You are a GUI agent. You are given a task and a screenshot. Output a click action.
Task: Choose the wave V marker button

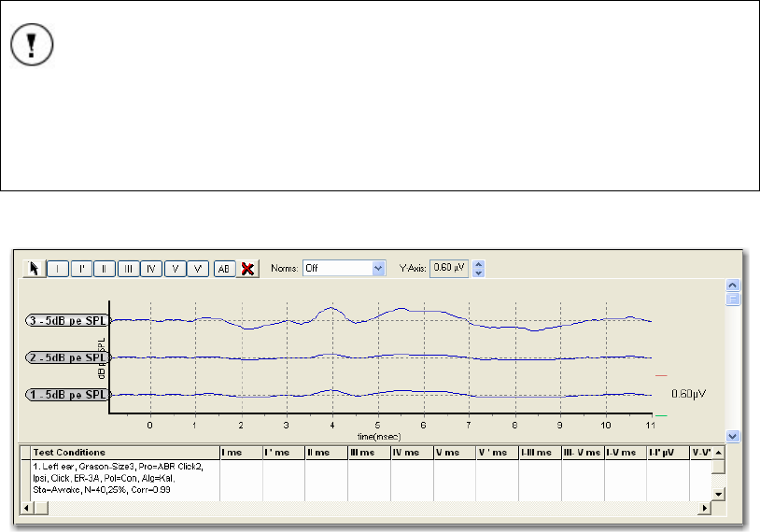coord(175,269)
